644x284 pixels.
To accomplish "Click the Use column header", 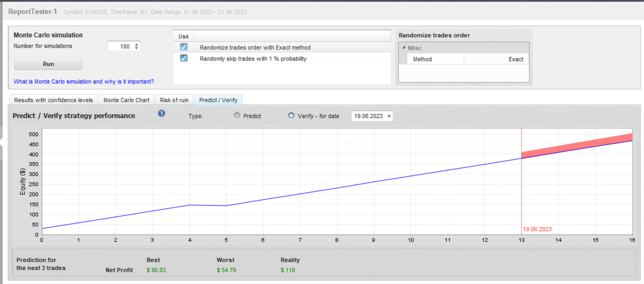I will pyautogui.click(x=183, y=36).
